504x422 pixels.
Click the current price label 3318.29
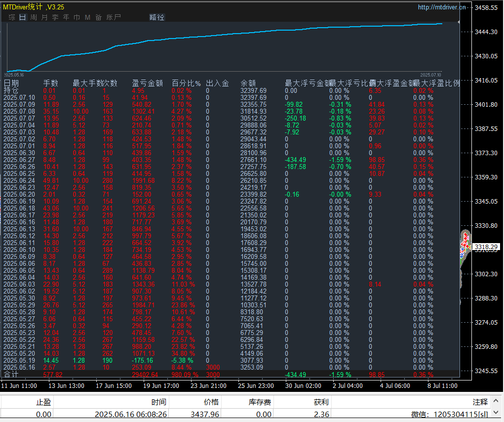pos(486,247)
